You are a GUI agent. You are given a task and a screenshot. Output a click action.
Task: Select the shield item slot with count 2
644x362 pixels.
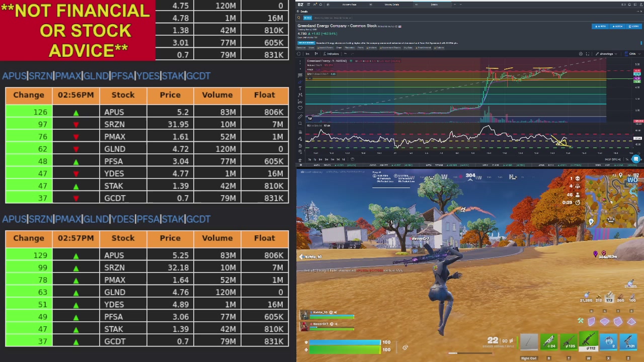[x=609, y=342]
